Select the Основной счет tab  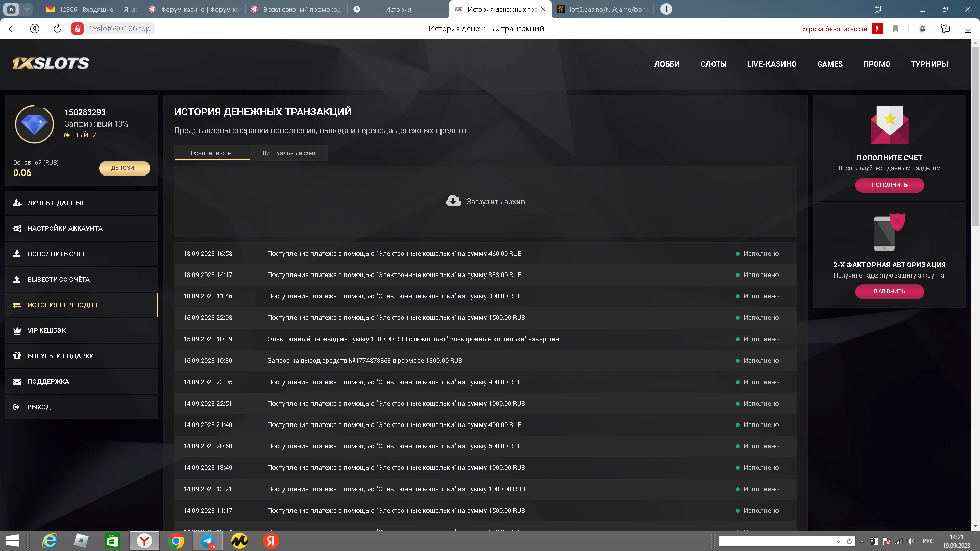pyautogui.click(x=212, y=153)
